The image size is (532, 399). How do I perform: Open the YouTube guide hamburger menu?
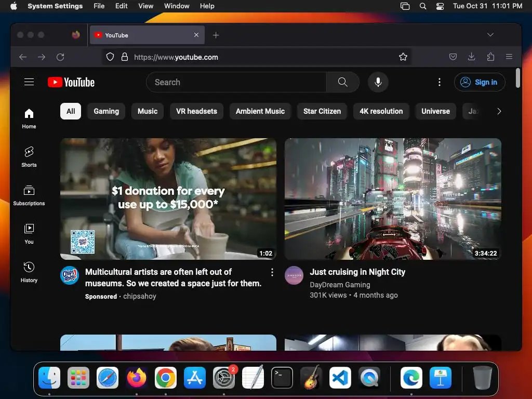[x=29, y=82]
